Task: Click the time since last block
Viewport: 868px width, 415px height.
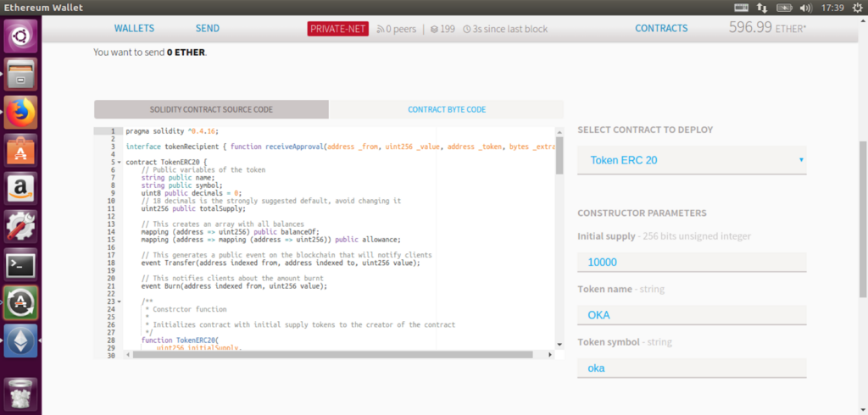Action: [x=505, y=29]
